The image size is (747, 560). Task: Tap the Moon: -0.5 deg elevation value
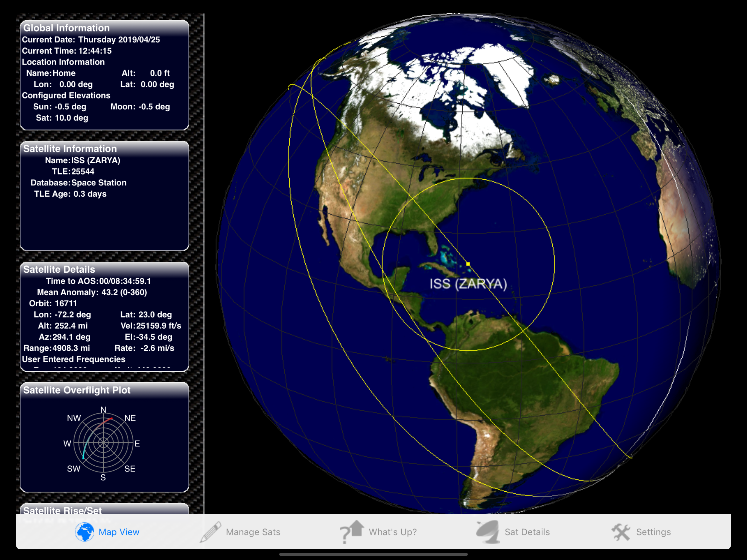coord(140,107)
